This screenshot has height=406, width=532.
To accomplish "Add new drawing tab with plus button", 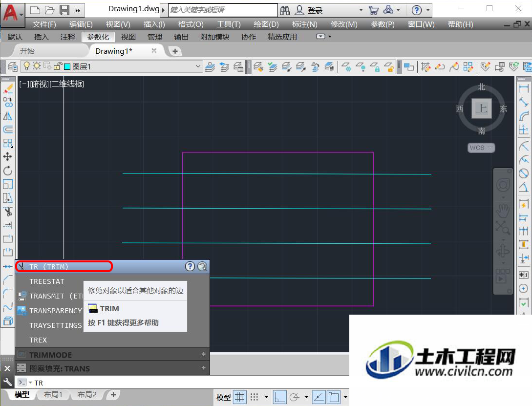I will tap(175, 51).
